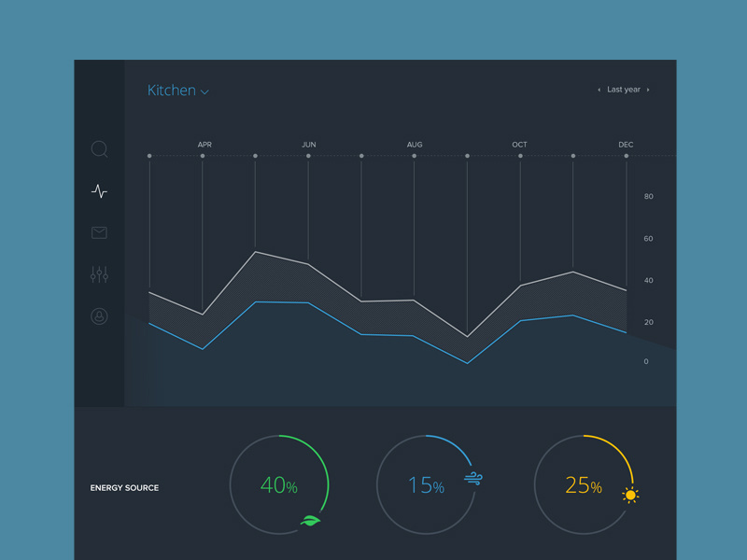Click the AUG month label
747x560 pixels.
(415, 145)
